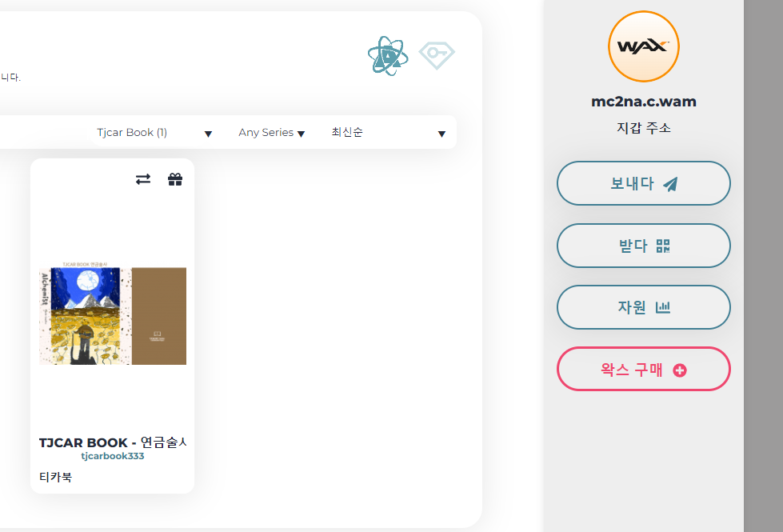Click the WAX logo avatar

[x=644, y=46]
